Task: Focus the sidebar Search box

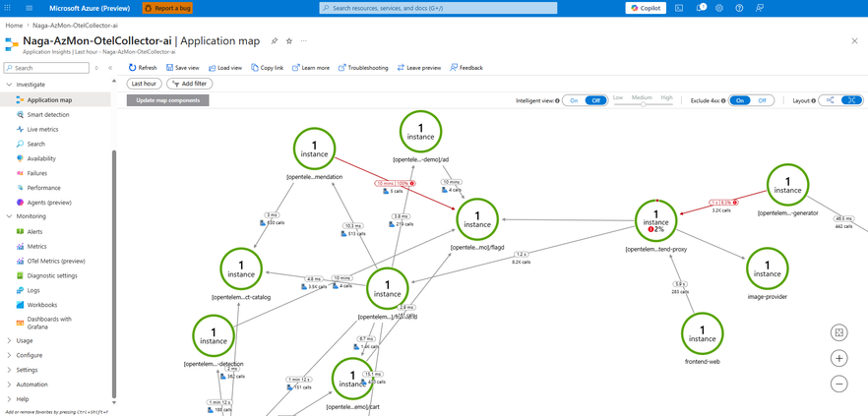Action: click(46, 68)
